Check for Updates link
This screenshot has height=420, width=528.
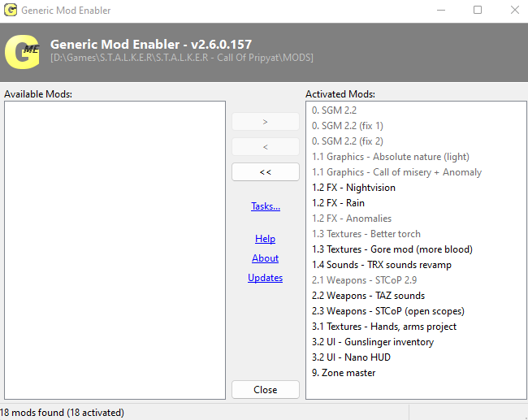point(266,278)
